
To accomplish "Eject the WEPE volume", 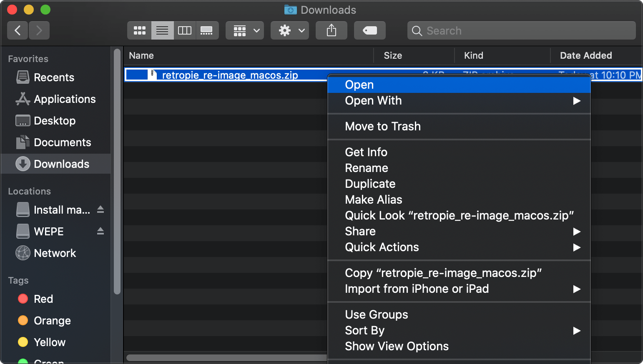I will point(100,231).
